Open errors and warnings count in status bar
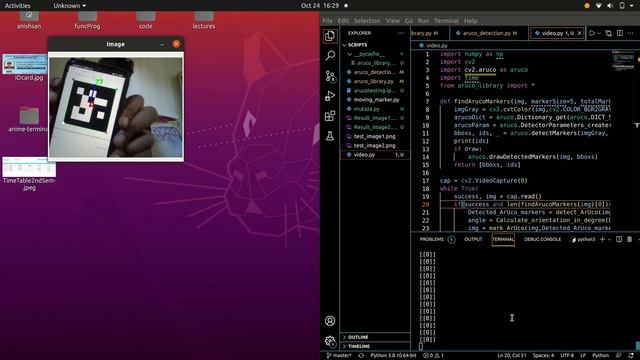640x360 pixels. [433, 356]
